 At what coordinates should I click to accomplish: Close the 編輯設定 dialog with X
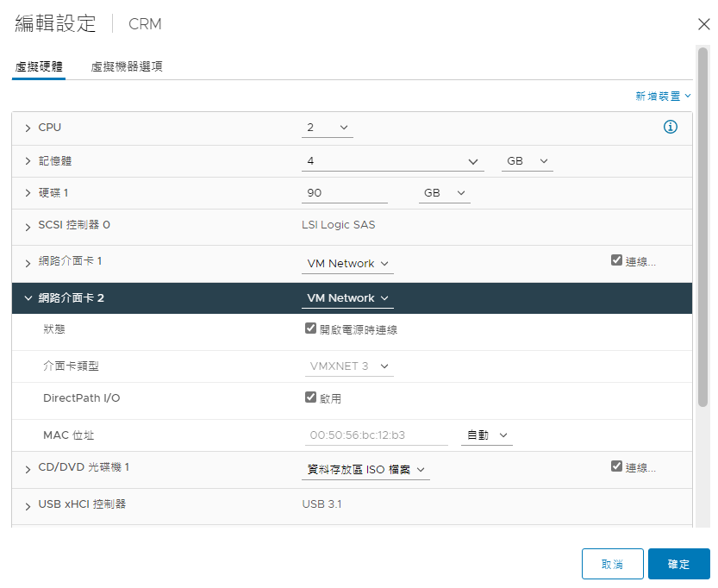coord(704,24)
